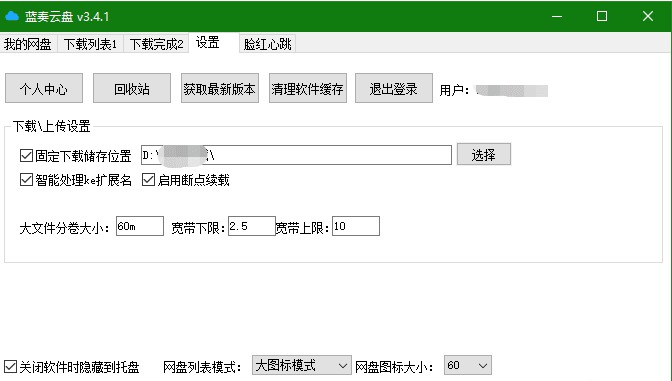
Task: Open the 下载列表1 tab
Action: 90,44
